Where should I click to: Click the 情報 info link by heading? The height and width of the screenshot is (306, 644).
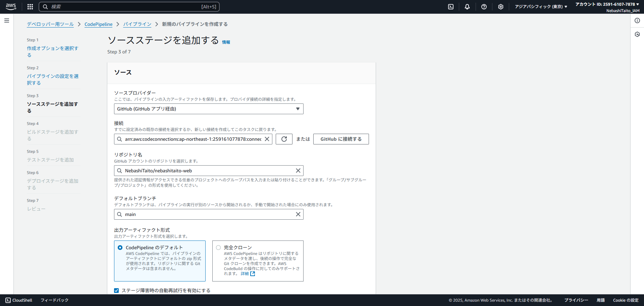(x=226, y=42)
